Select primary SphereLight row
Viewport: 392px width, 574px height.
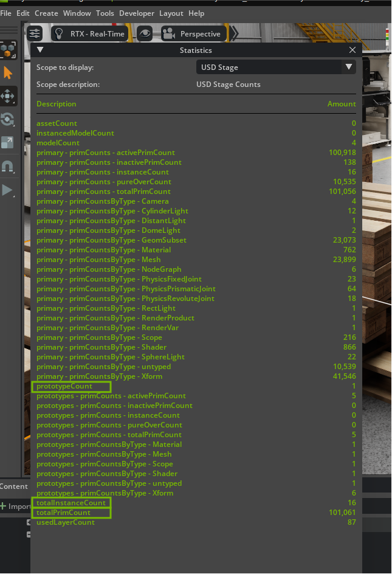point(196,357)
